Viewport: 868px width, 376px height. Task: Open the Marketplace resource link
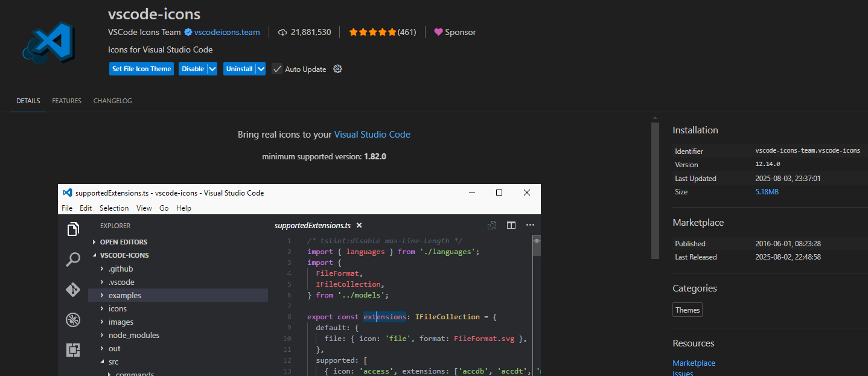point(694,363)
